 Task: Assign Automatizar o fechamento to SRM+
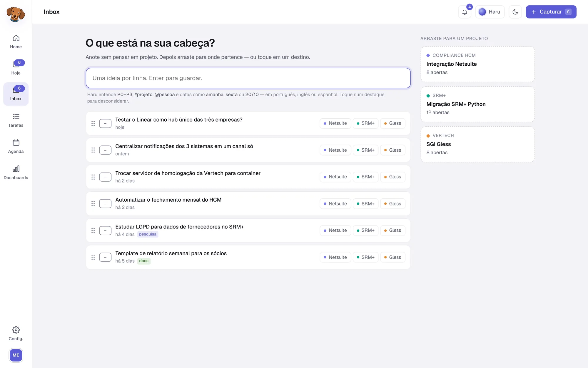(365, 204)
